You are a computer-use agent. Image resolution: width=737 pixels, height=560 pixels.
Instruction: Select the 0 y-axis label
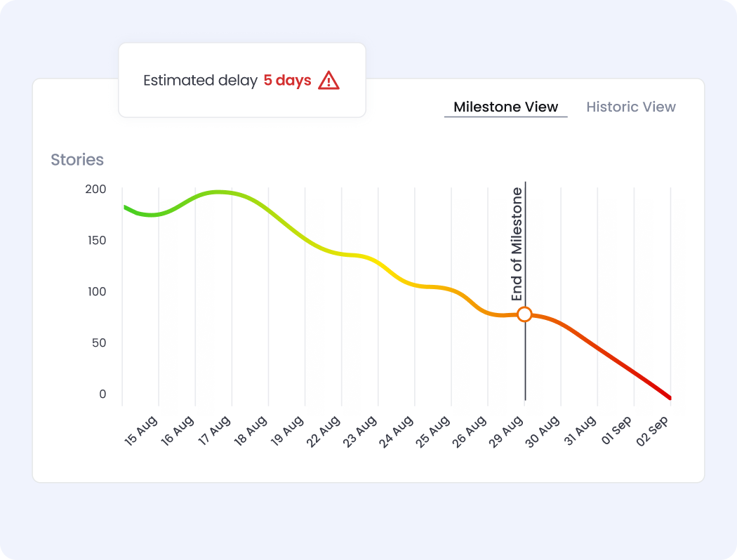tap(102, 394)
